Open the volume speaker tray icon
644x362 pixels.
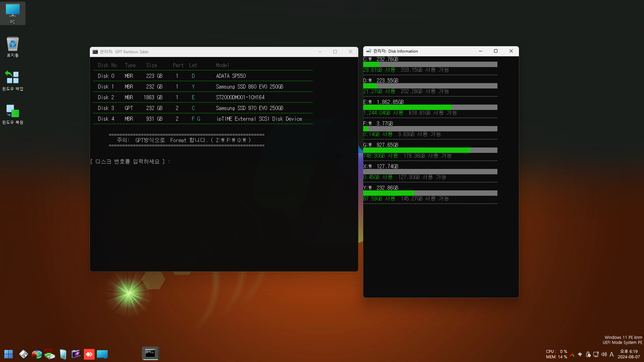pyautogui.click(x=604, y=354)
